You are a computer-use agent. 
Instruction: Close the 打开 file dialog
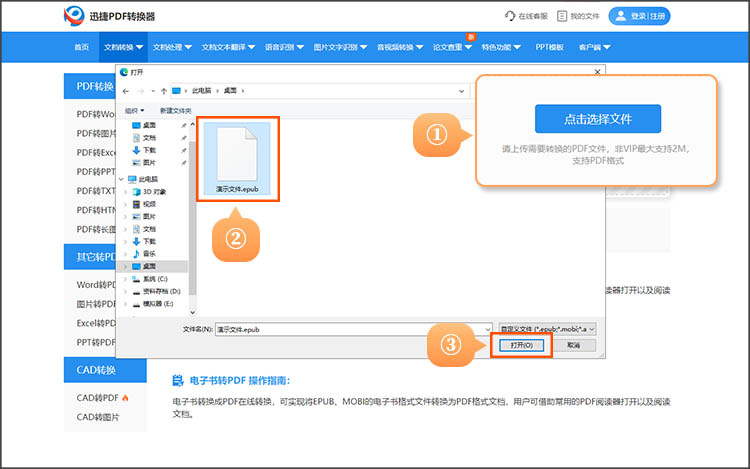click(x=597, y=72)
